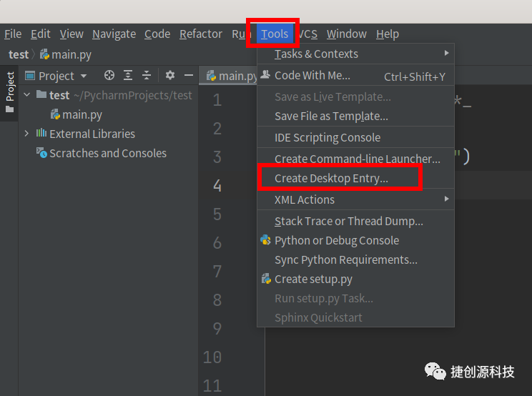Select main.py in the project tree
Screen dimensions: 532x396
coord(82,114)
